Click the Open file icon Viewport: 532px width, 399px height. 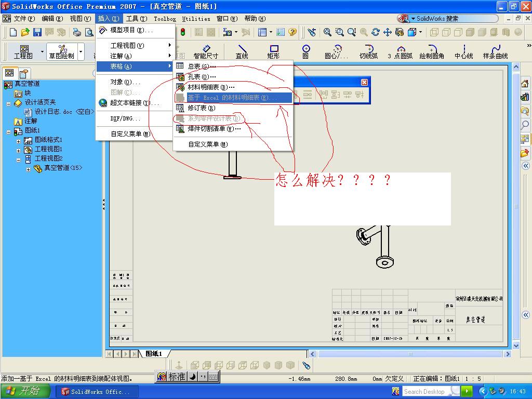click(x=25, y=32)
